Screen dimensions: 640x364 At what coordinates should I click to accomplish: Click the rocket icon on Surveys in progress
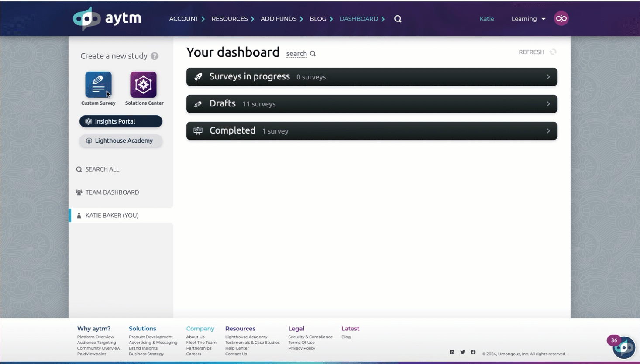198,77
